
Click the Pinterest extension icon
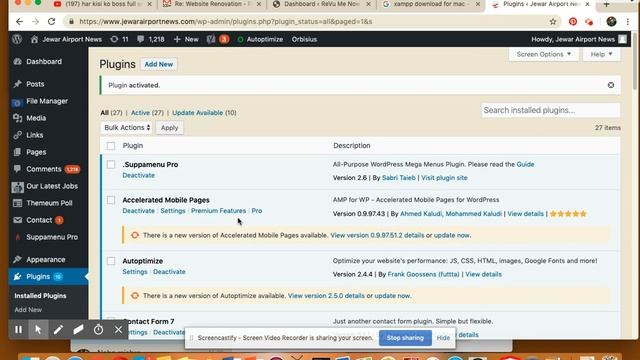coord(573,22)
